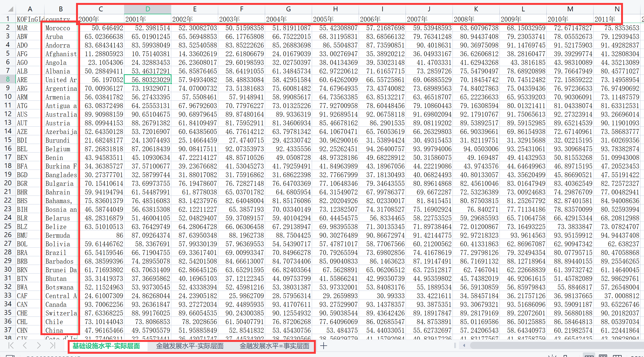Select column D header
644x357 pixels.
[x=148, y=9]
